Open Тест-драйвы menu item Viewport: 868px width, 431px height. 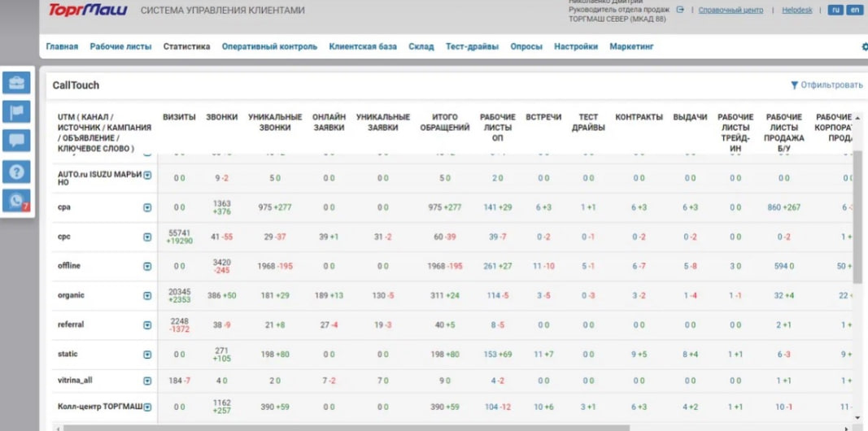point(472,46)
